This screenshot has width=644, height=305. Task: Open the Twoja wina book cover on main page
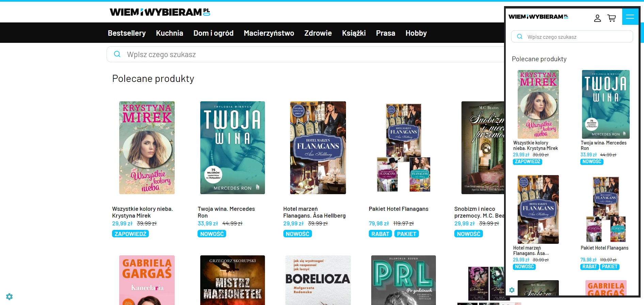[233, 148]
